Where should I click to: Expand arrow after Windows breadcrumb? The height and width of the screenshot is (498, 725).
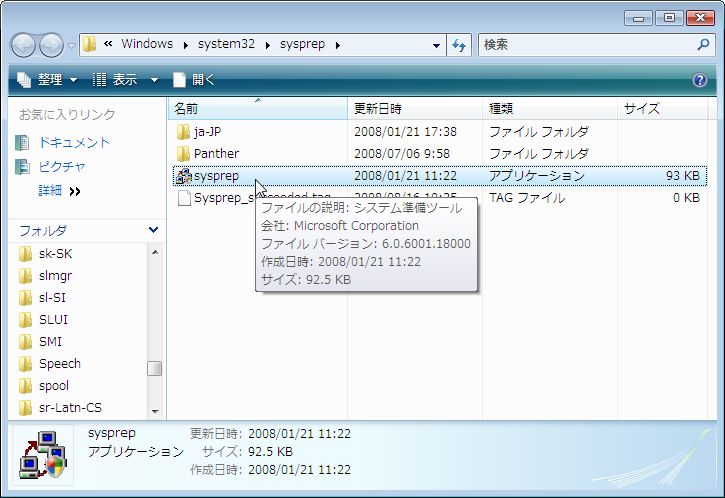point(185,45)
